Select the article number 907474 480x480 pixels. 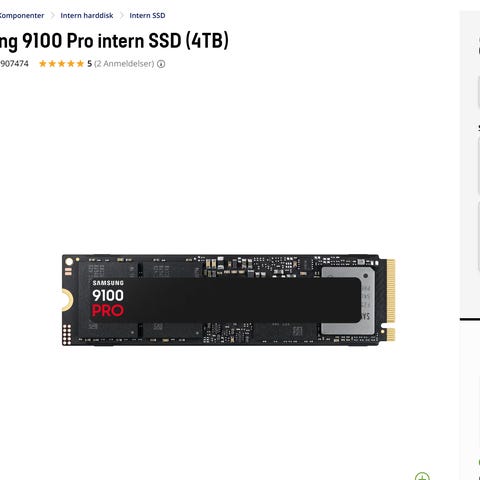(x=14, y=64)
